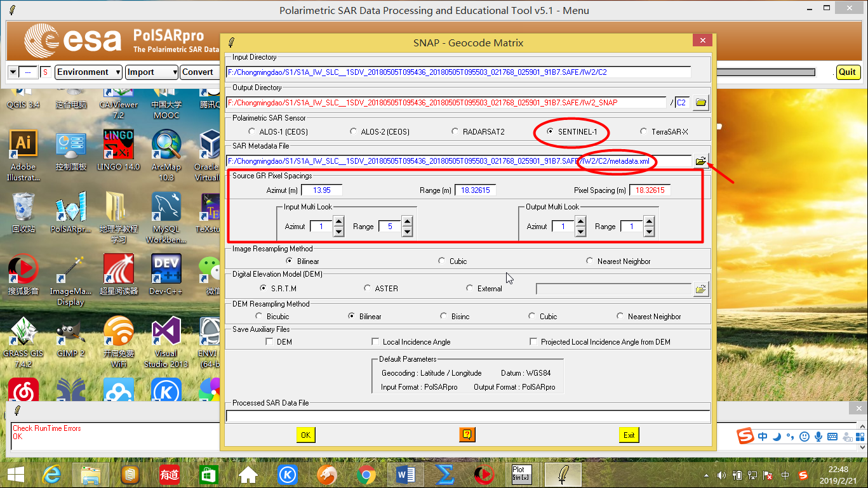
Task: Launch Visual Studio 2013 shortcut
Action: coord(166,342)
